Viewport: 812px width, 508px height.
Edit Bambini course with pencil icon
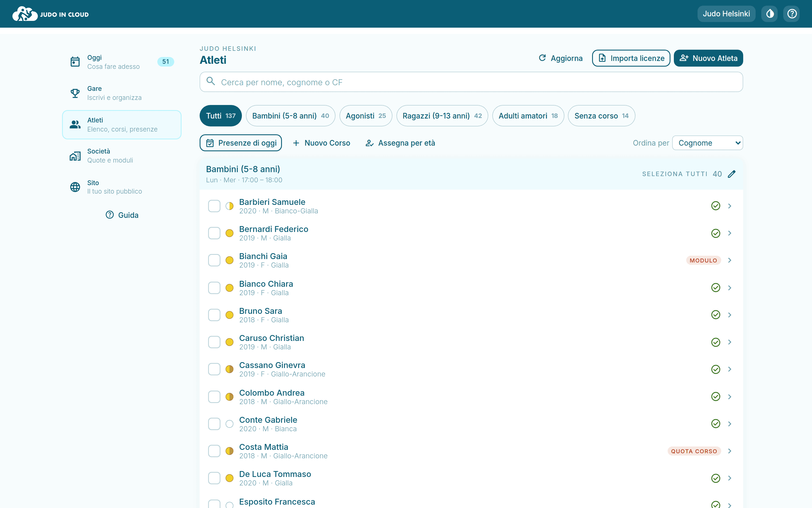click(x=732, y=174)
